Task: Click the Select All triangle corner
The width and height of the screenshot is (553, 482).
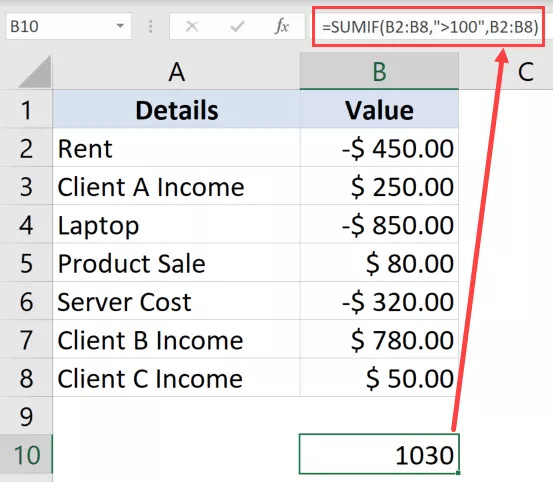Action: (x=35, y=72)
